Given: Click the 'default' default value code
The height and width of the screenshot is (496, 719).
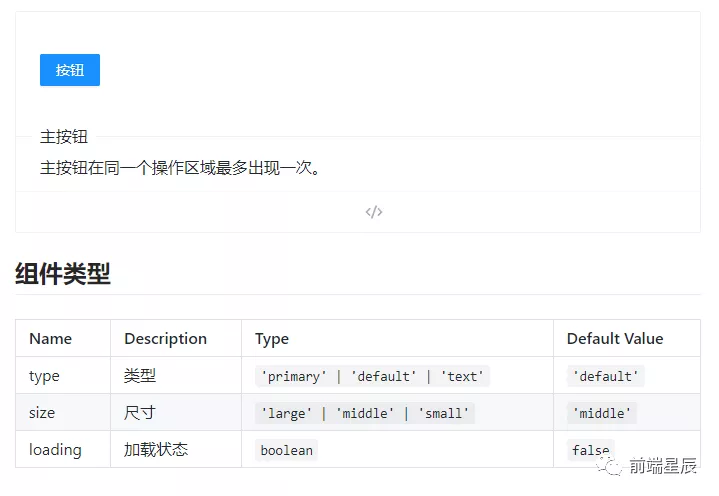Looking at the screenshot, I should pos(606,376).
